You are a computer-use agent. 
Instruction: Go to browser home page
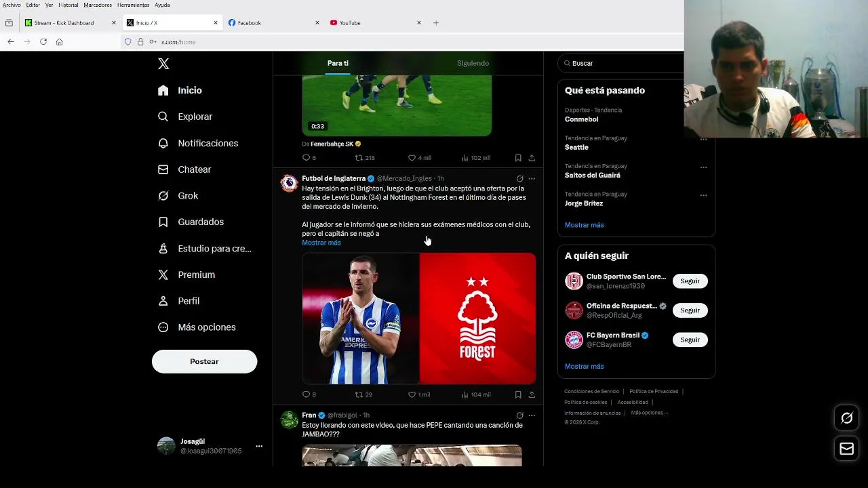tap(60, 41)
